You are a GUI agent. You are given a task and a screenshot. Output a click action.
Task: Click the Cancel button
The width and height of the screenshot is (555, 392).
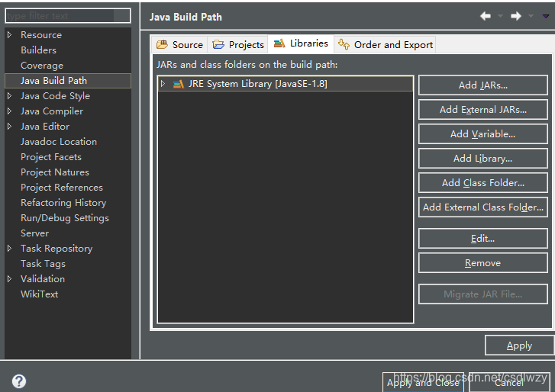coord(509,382)
